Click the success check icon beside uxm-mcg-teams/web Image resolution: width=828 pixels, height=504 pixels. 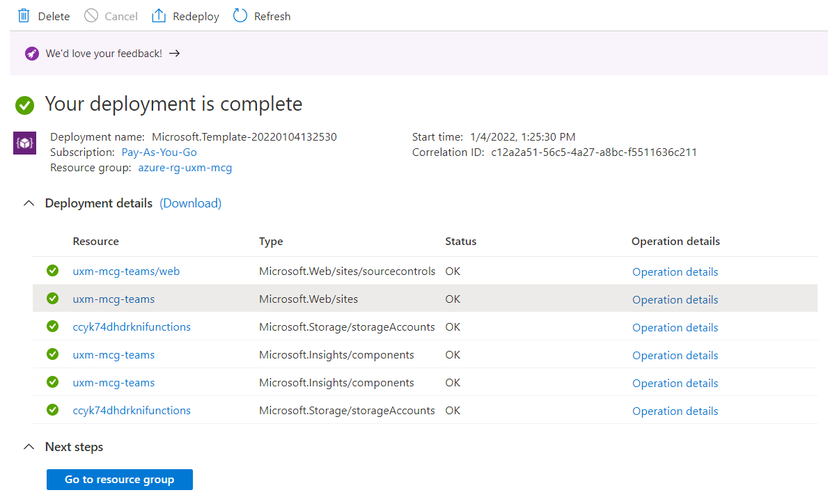click(52, 270)
